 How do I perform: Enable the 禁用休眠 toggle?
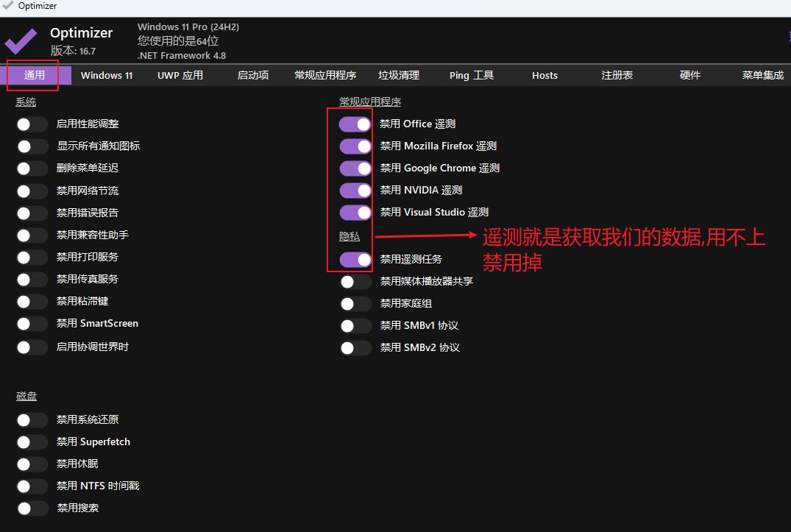click(x=32, y=464)
